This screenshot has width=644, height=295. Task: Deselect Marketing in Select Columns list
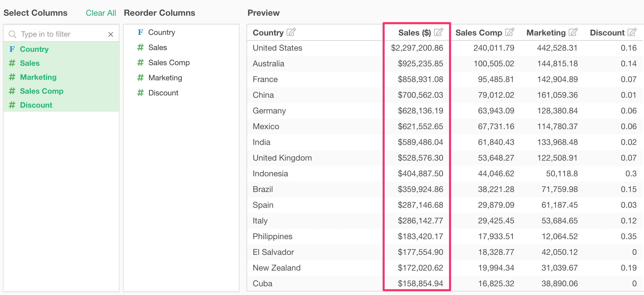[x=38, y=77]
